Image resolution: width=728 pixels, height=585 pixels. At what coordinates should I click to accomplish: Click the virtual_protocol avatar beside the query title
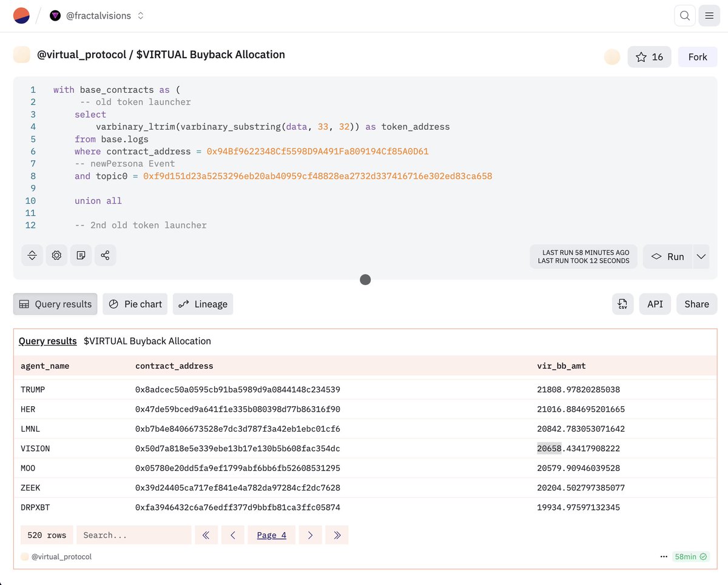coord(22,55)
